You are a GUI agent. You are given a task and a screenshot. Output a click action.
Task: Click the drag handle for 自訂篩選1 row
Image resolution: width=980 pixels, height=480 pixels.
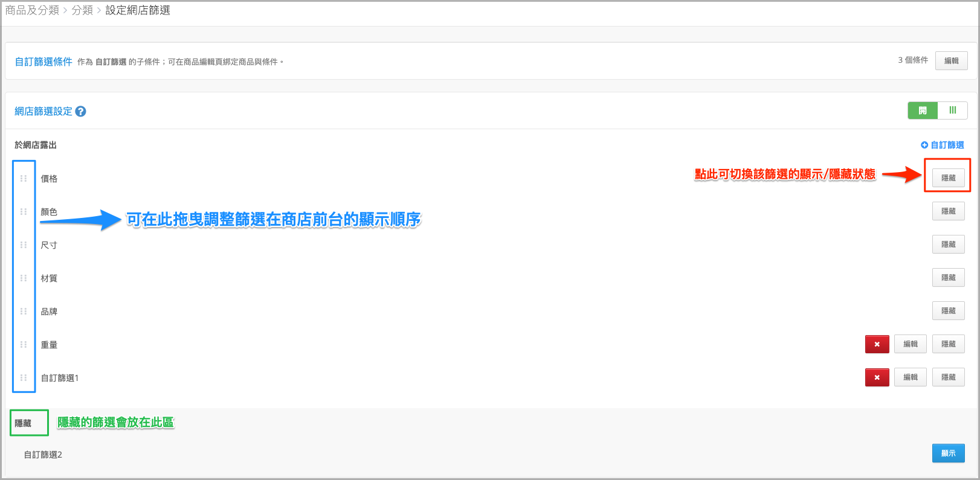point(24,378)
